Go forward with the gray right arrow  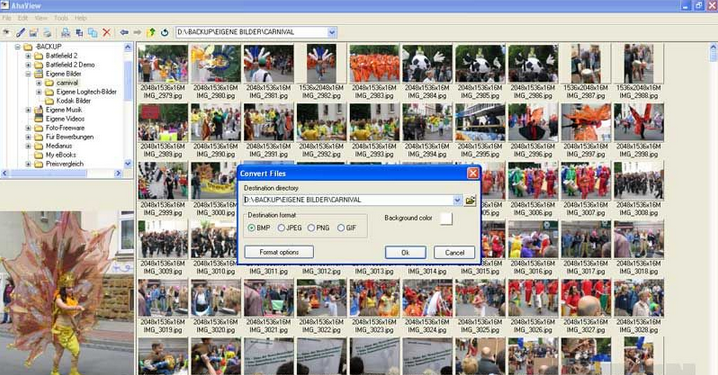tap(137, 33)
